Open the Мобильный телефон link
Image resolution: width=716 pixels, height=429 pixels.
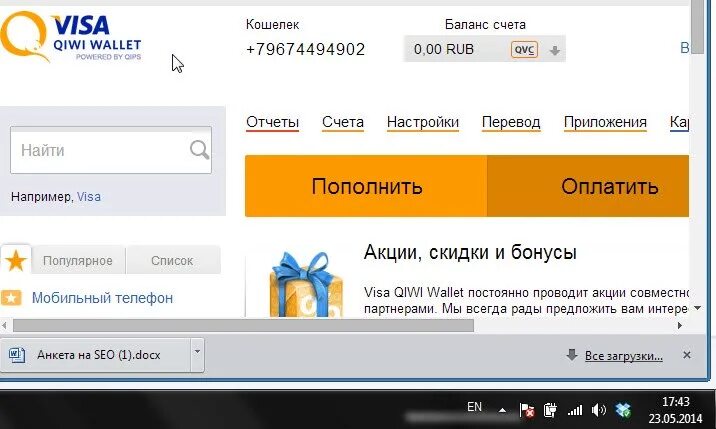[x=102, y=298]
